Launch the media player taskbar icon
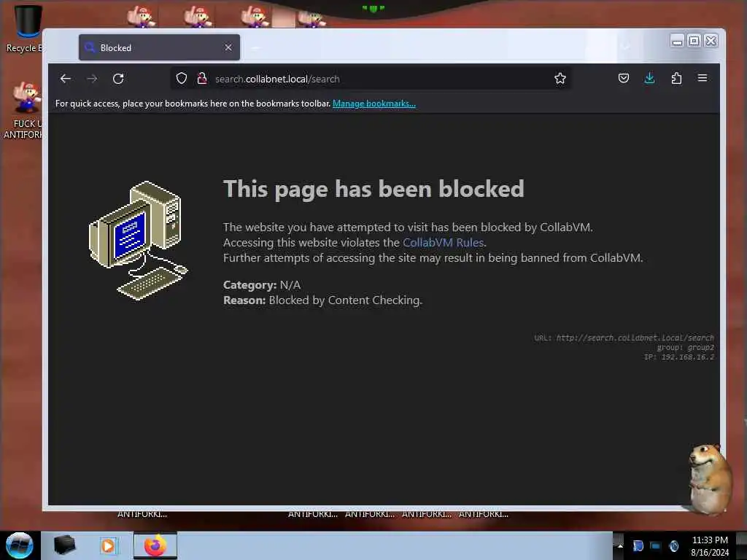Screen dimensions: 747x560 point(109,545)
